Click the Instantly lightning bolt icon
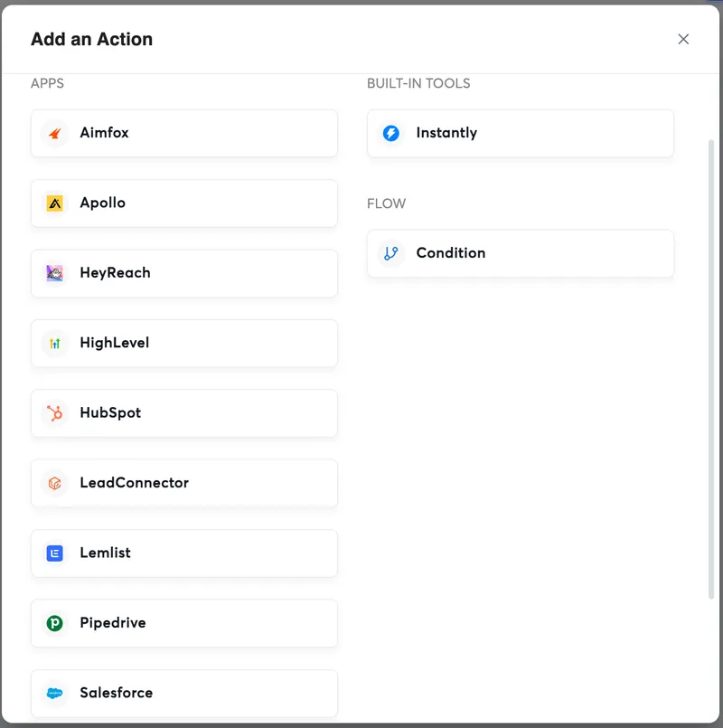Image resolution: width=723 pixels, height=728 pixels. 391,134
